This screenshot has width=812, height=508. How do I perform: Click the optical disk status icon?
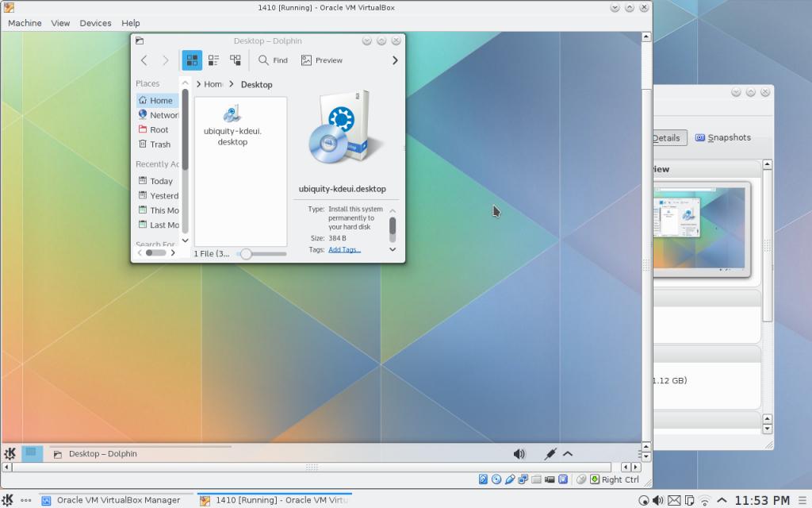click(x=496, y=479)
